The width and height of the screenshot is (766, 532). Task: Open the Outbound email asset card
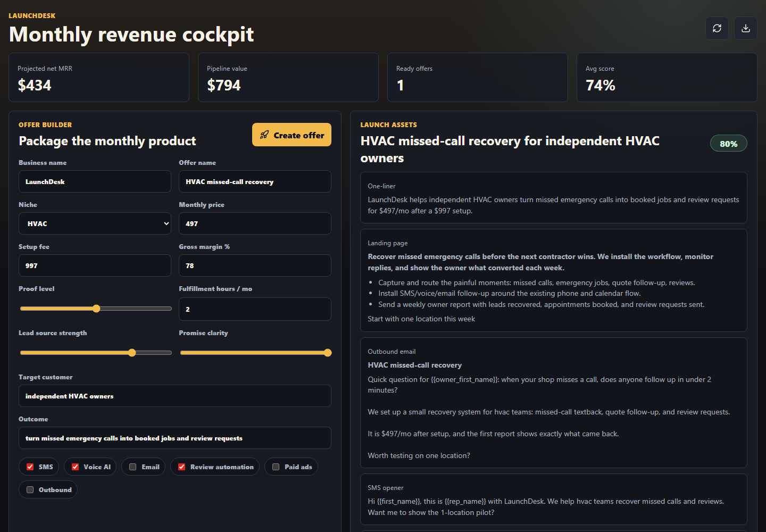(x=554, y=403)
